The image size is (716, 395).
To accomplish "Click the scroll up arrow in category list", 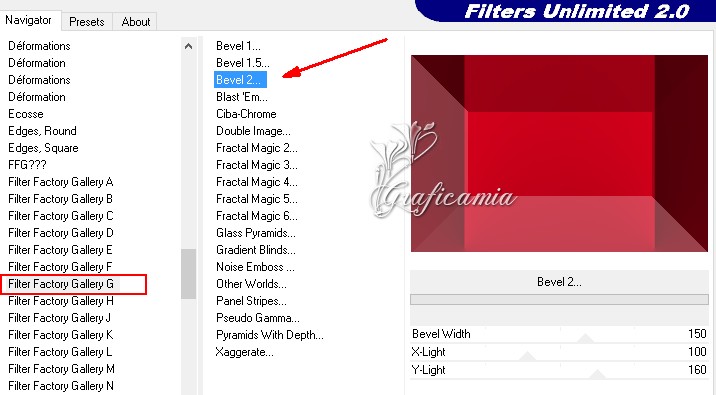I will (x=188, y=46).
